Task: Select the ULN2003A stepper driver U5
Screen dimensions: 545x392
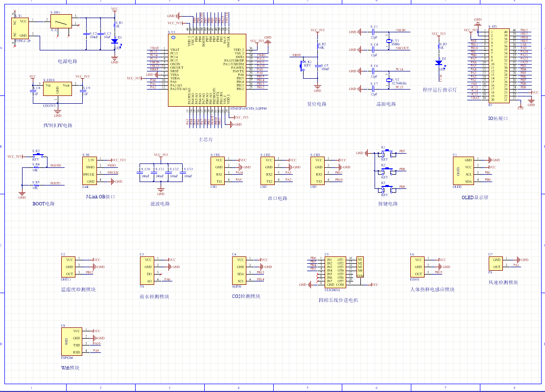Action: tap(335, 273)
